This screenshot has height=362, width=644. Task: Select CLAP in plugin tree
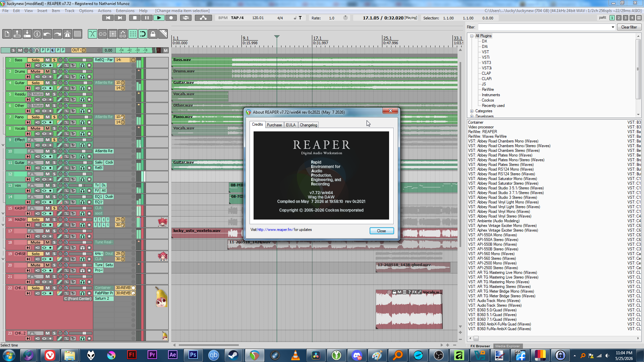pos(486,73)
